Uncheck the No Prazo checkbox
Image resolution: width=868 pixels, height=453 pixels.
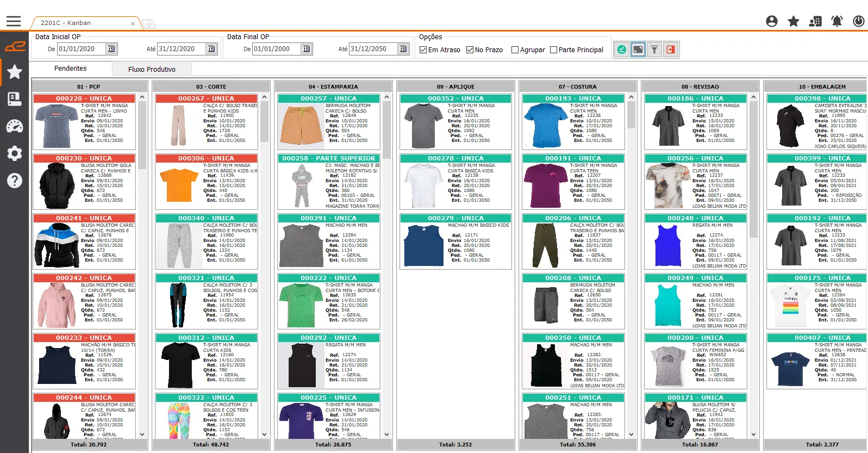click(470, 49)
